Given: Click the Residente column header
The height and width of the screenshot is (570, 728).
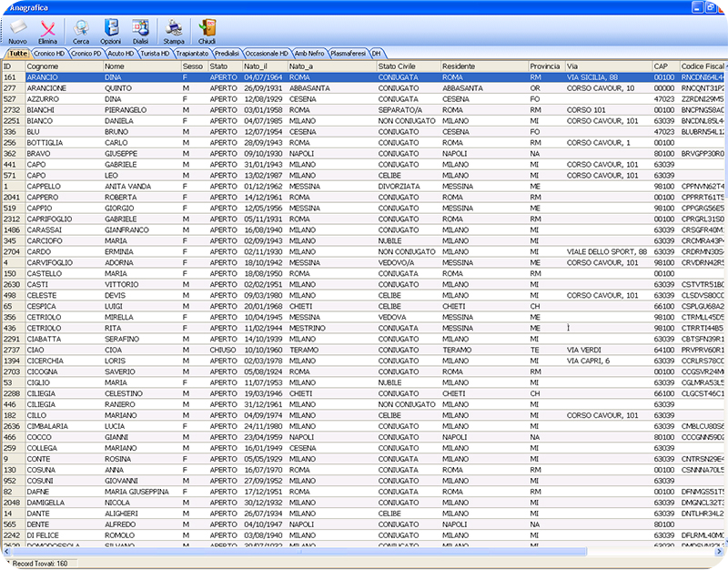Looking at the screenshot, I should (485, 66).
